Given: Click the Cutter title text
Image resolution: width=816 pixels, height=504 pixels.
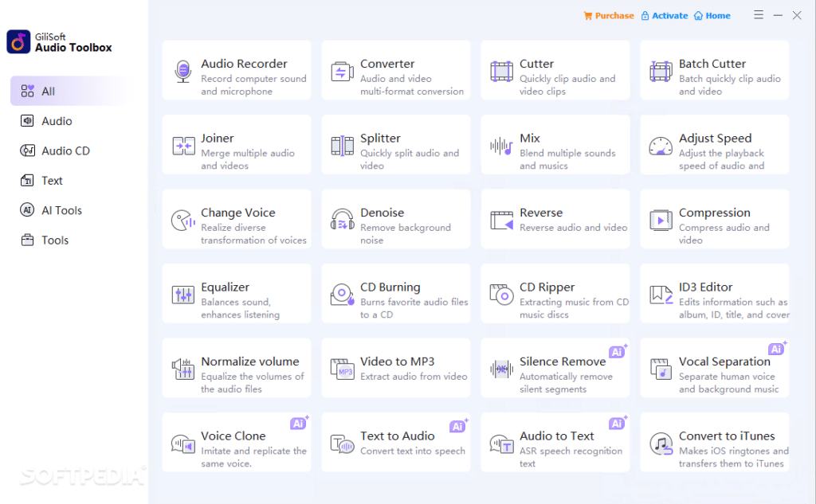Looking at the screenshot, I should coord(536,64).
